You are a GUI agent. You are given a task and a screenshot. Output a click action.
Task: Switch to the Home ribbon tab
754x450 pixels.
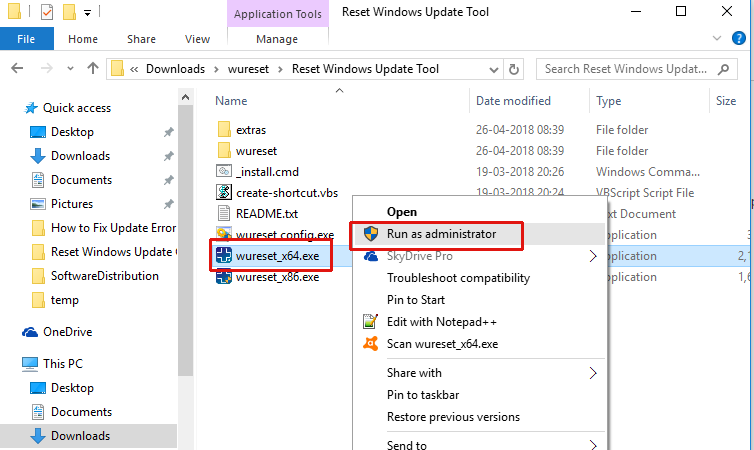(x=83, y=39)
